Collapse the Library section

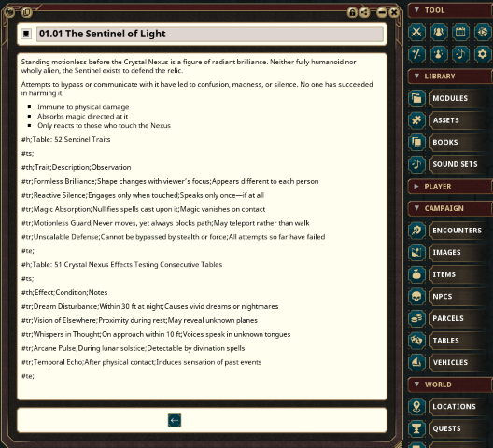(416, 77)
